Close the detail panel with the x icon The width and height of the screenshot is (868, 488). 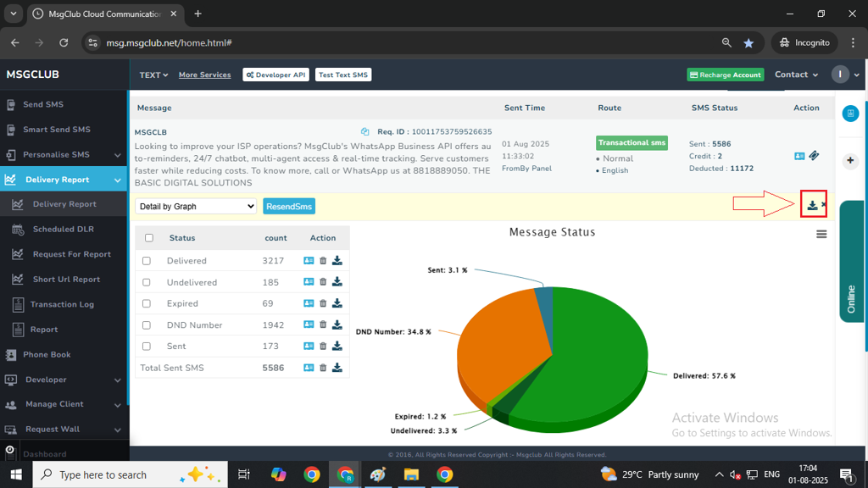coord(824,205)
